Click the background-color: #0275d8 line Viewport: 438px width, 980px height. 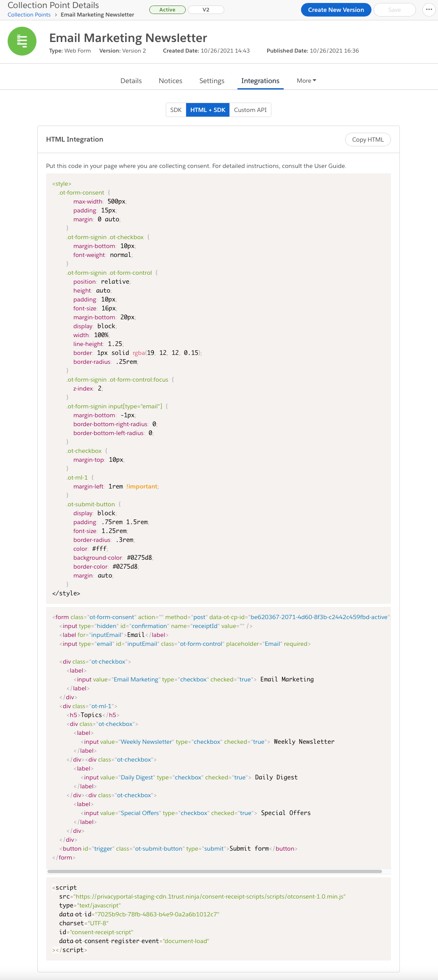pos(113,558)
